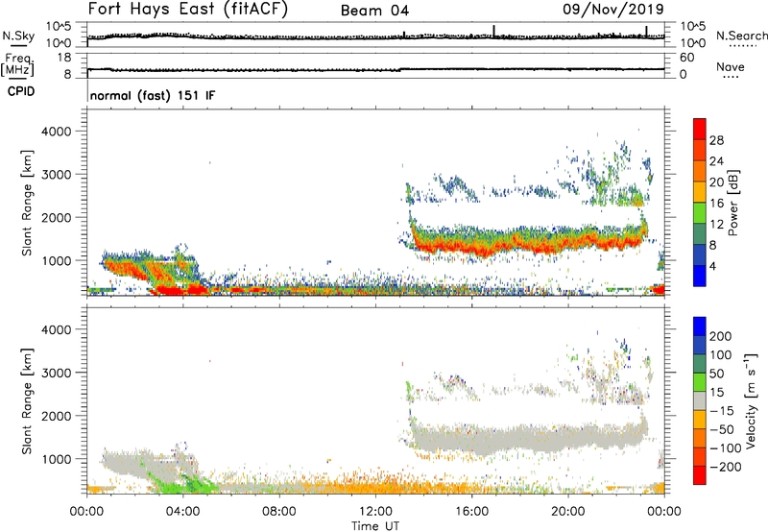
Task: Click the "4000" tick on velocity panel
Action: coord(57,329)
